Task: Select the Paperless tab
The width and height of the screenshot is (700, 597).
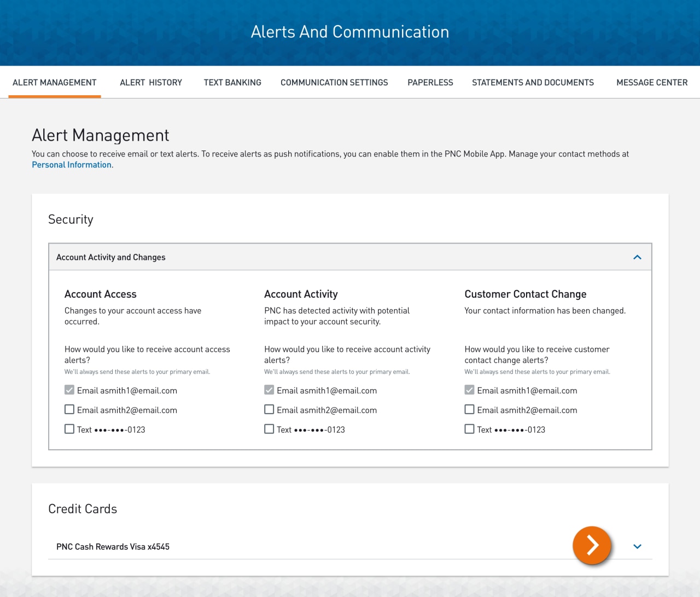Action: coord(430,82)
